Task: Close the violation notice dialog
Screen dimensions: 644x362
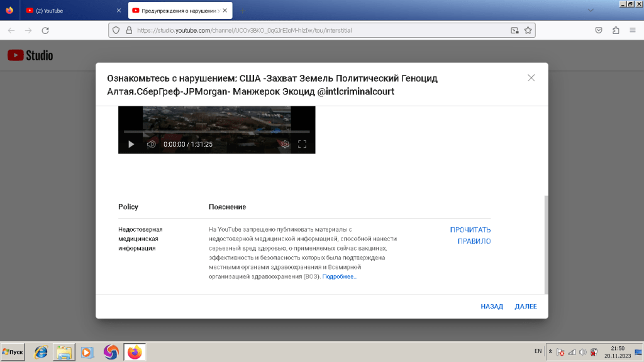Action: pyautogui.click(x=531, y=78)
